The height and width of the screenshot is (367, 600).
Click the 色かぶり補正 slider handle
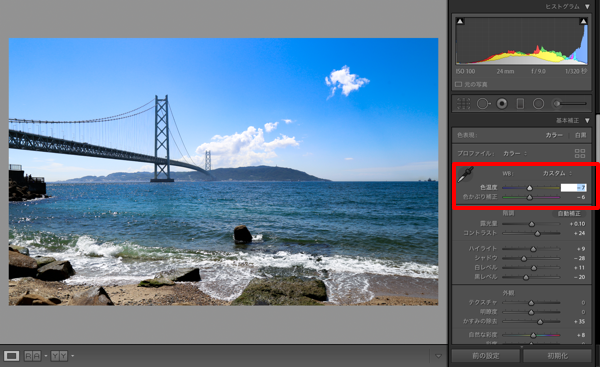530,197
